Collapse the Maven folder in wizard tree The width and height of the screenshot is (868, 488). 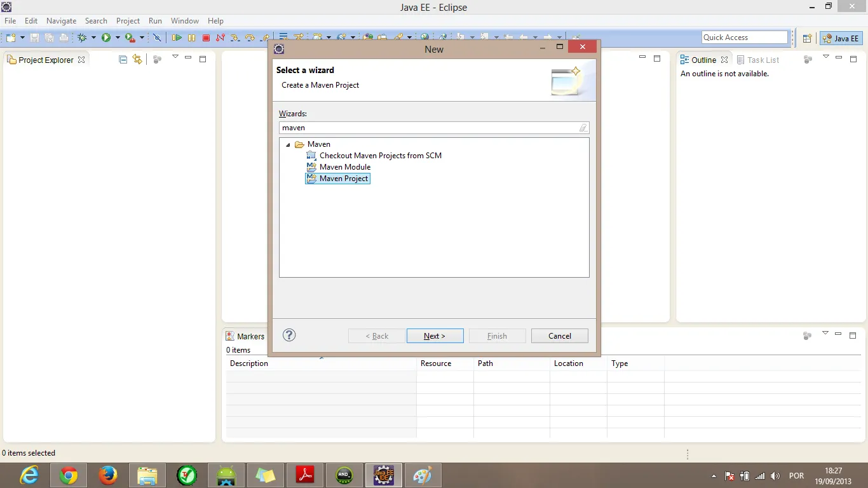pyautogui.click(x=288, y=145)
